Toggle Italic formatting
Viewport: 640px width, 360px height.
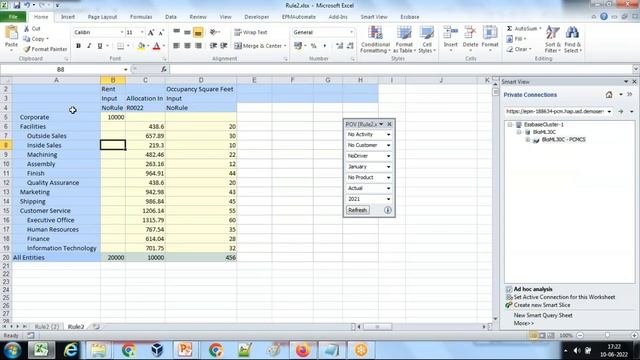coord(89,46)
